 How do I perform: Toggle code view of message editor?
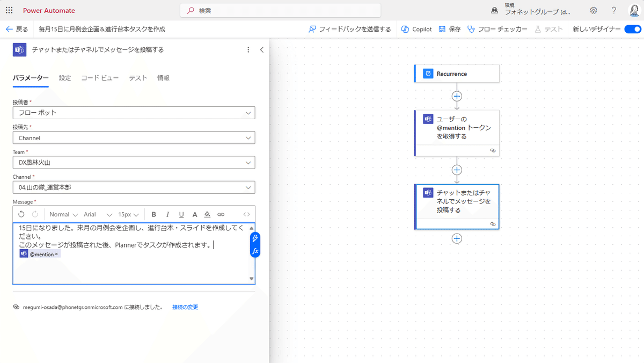[x=246, y=214]
